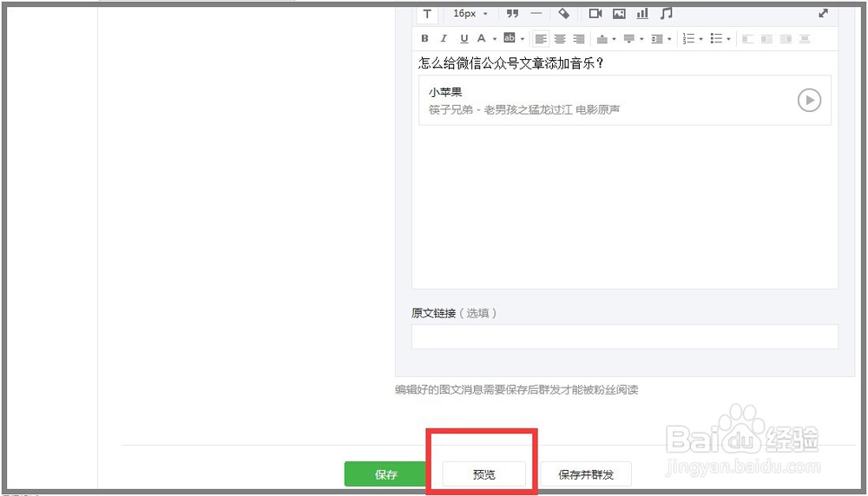Insert an image using the picture icon
868x496 pixels.
pos(619,13)
